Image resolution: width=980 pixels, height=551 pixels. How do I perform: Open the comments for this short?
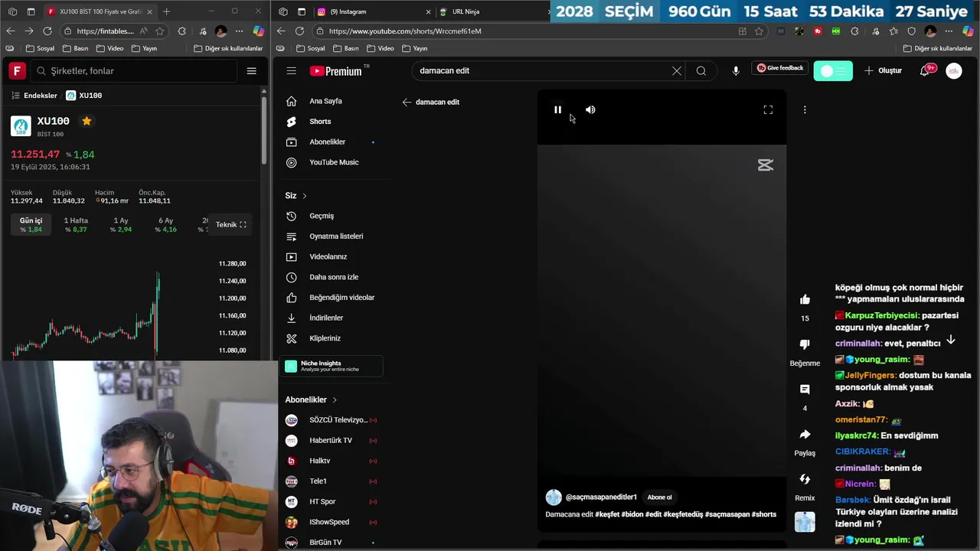coord(805,390)
